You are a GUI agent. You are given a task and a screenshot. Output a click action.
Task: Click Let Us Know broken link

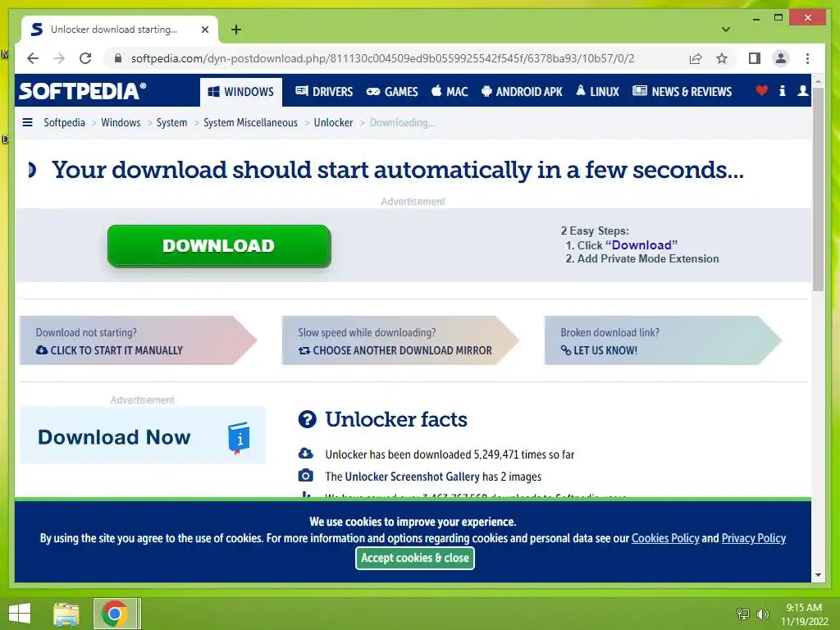663,340
